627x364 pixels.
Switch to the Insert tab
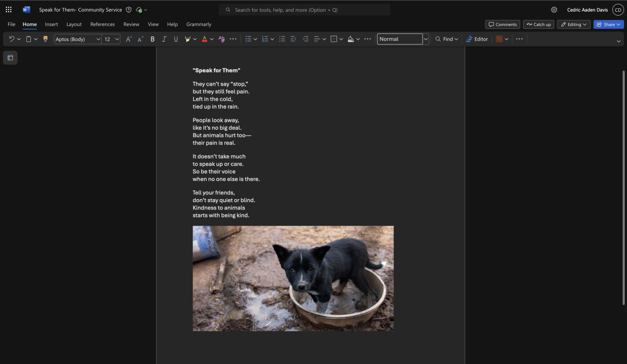(x=51, y=24)
